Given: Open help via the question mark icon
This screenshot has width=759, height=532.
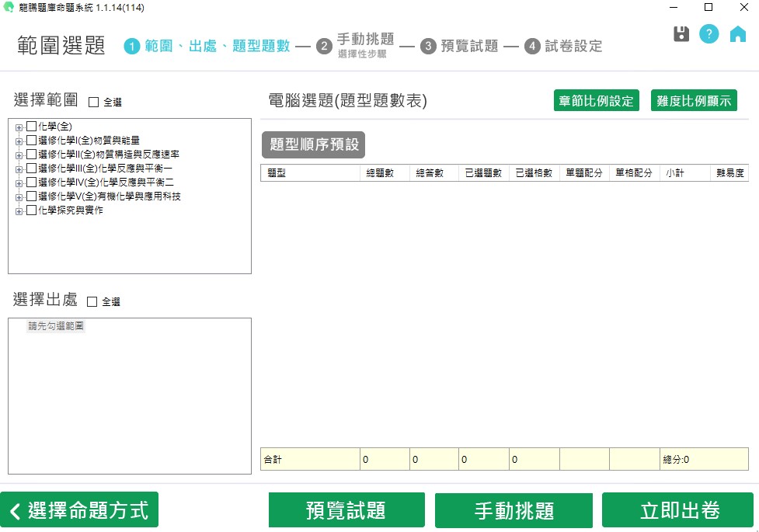Looking at the screenshot, I should 709,34.
